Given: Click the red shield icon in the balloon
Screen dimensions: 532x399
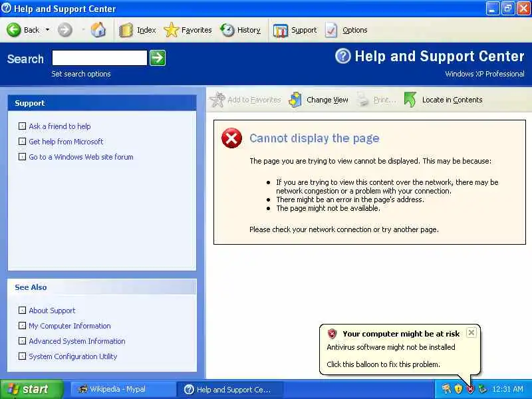Looking at the screenshot, I should click(x=332, y=334).
